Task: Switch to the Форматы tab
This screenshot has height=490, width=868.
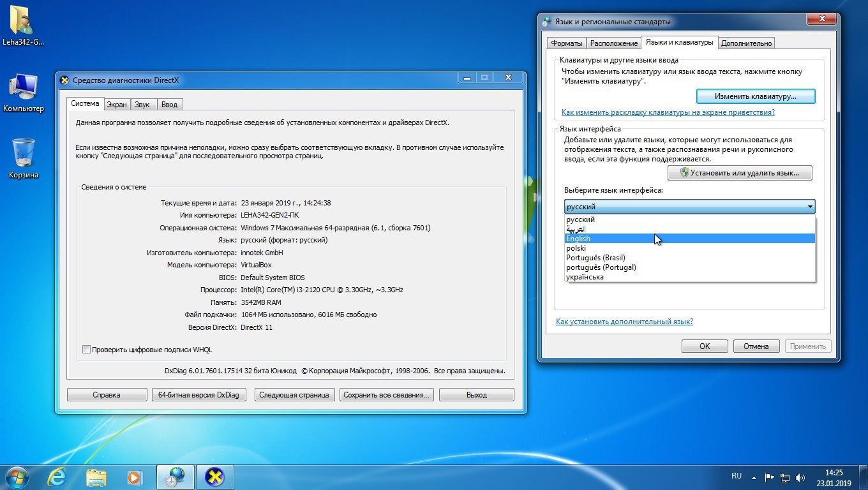Action: 566,43
